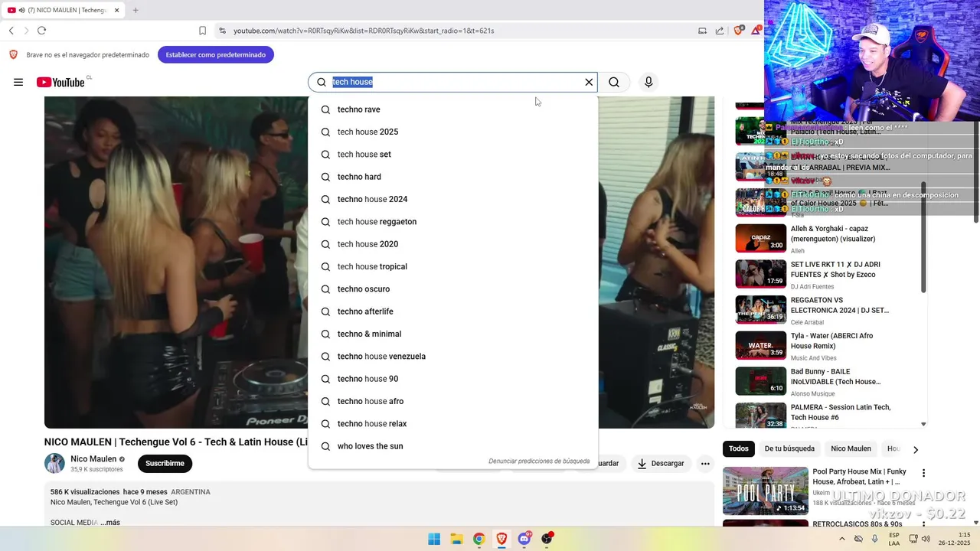
Task: Pick the 'techno hard' suggestion
Action: tap(453, 177)
